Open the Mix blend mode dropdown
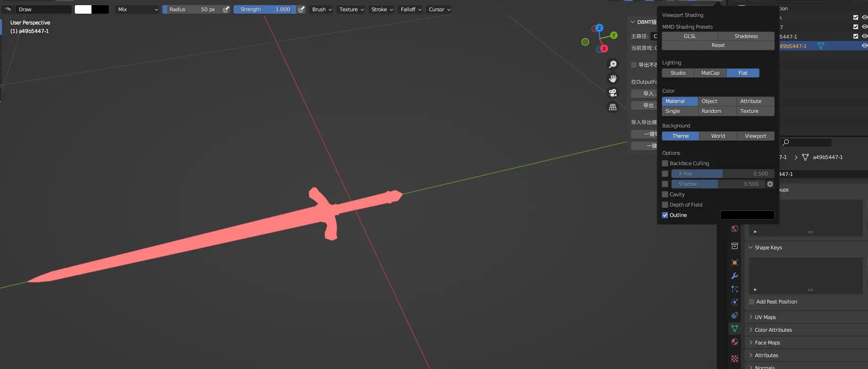 click(138, 9)
